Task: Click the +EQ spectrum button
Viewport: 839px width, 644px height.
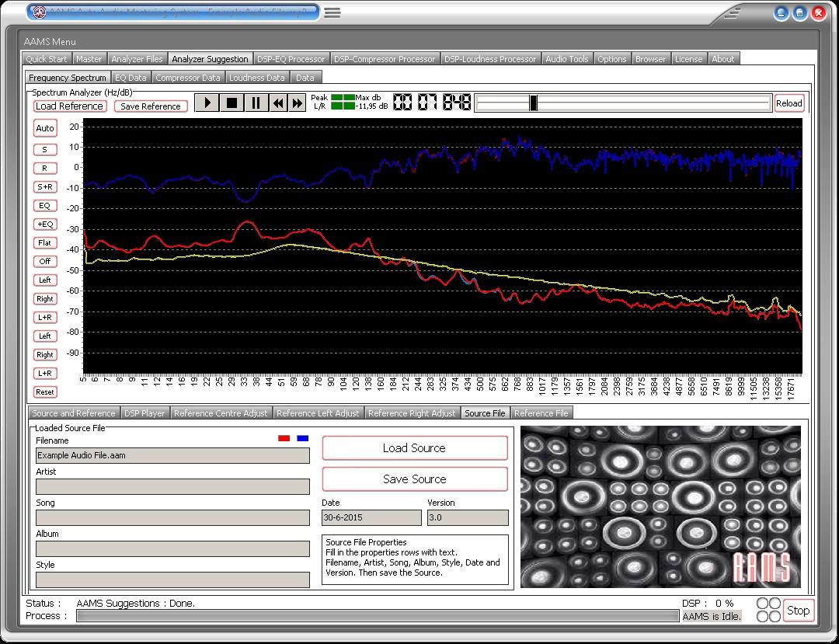Action: point(45,224)
